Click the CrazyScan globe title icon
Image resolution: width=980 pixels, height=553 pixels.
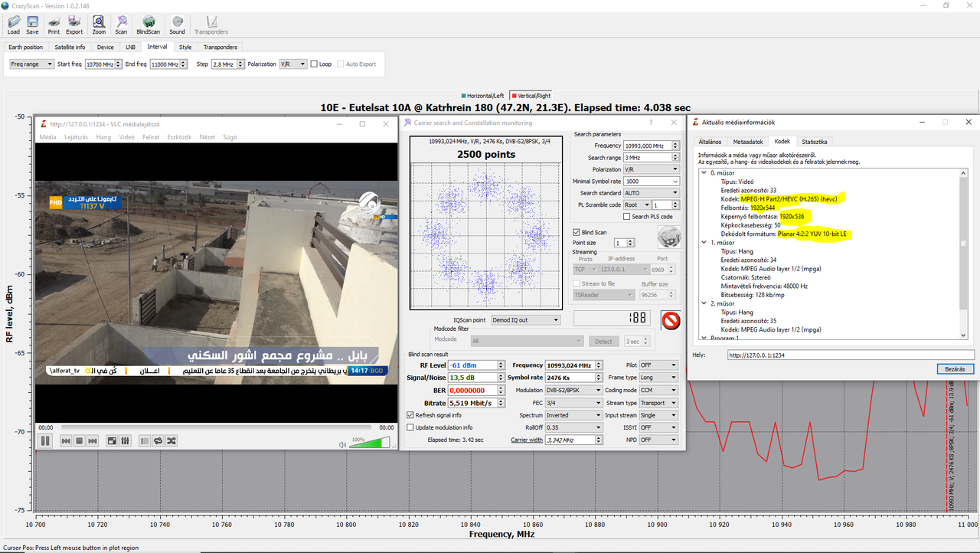(5, 5)
